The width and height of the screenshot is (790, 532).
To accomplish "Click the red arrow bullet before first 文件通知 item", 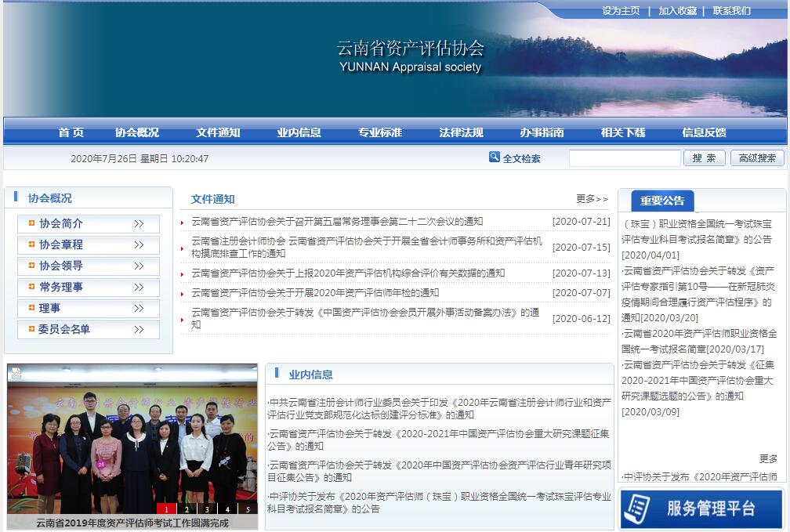I will point(183,223).
